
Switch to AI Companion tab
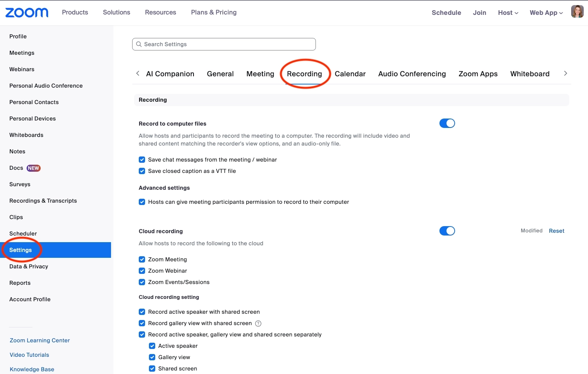pyautogui.click(x=170, y=74)
